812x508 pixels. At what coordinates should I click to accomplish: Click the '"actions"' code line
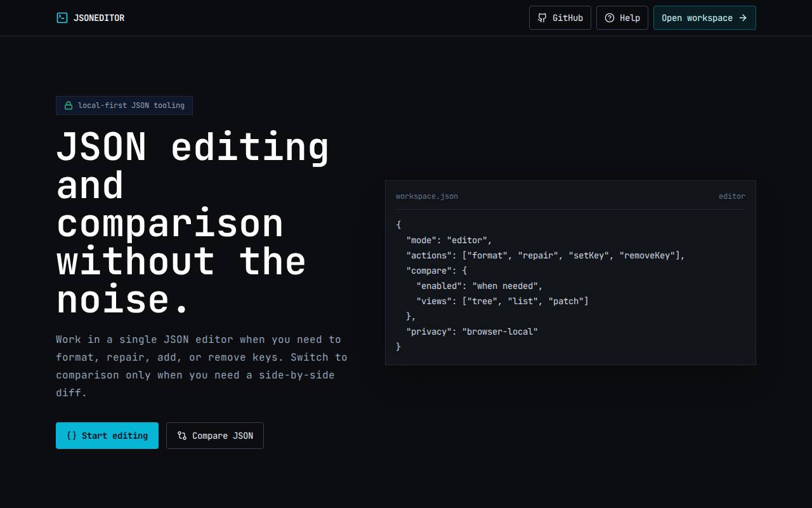coord(546,255)
